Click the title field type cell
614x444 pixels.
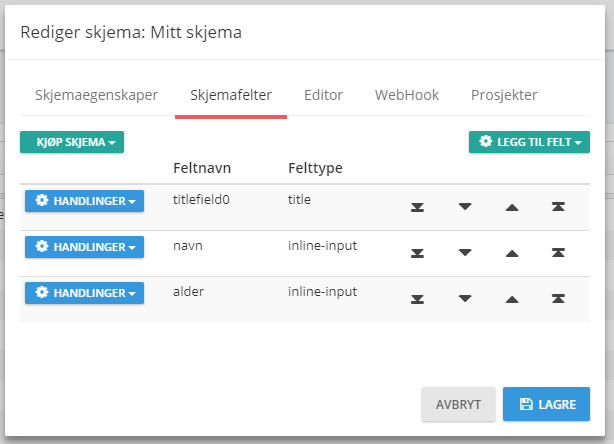tap(300, 200)
